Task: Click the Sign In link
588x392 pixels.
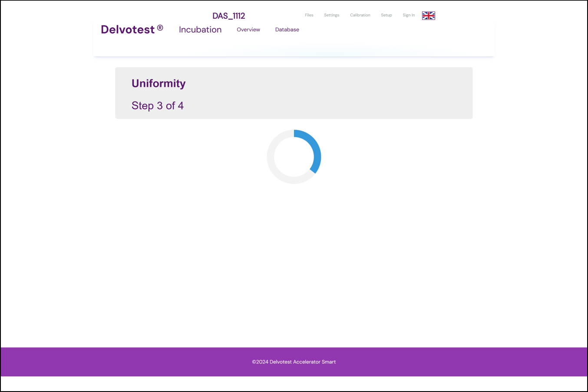Action: coord(408,15)
